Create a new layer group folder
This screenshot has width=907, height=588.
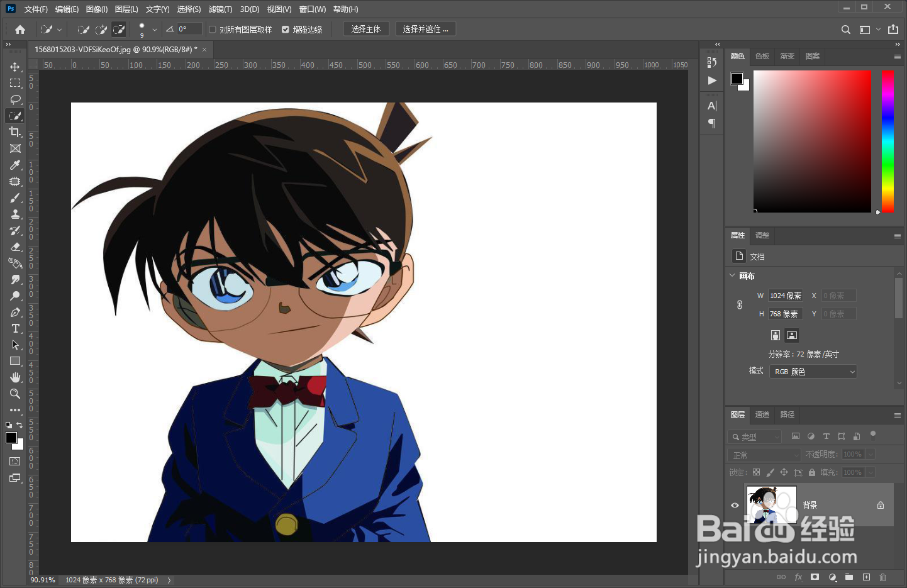[x=849, y=577]
